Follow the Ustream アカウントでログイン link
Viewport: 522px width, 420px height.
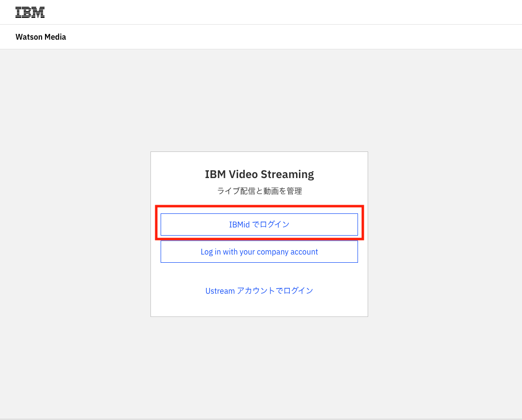(x=259, y=291)
